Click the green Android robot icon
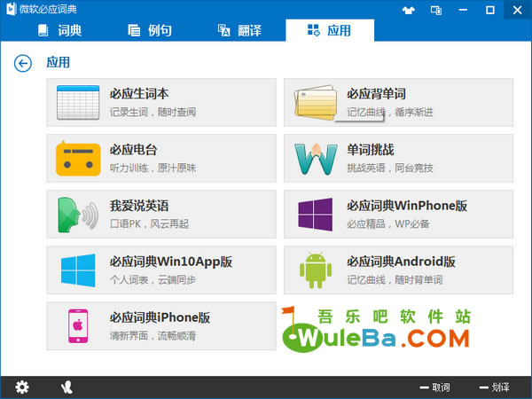 316,270
